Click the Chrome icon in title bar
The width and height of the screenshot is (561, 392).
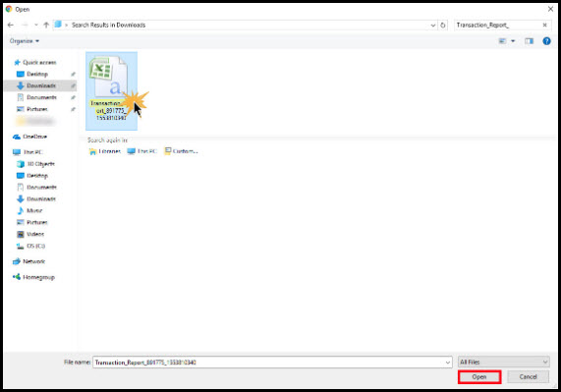point(9,9)
